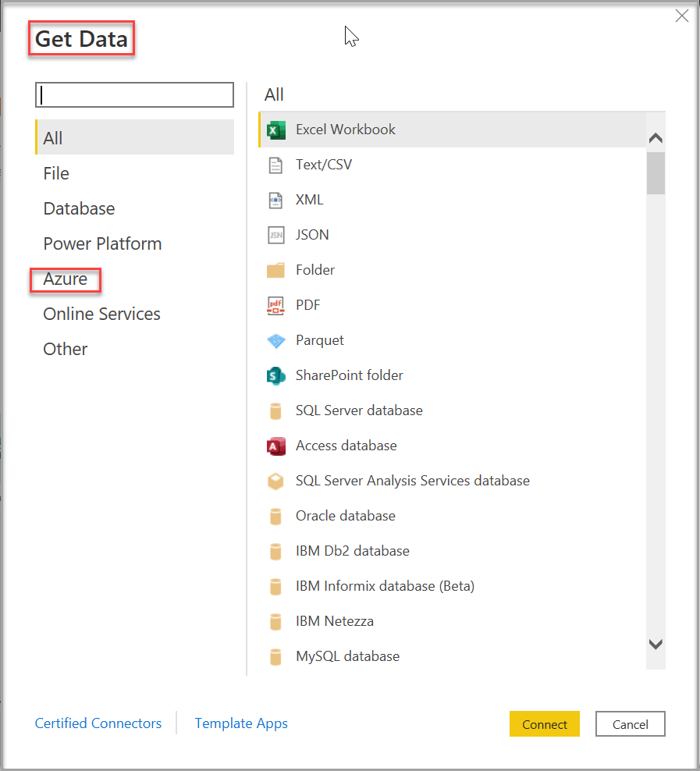Click the IBM Db2 database icon
Screen dimensions: 700x771
(x=275, y=552)
